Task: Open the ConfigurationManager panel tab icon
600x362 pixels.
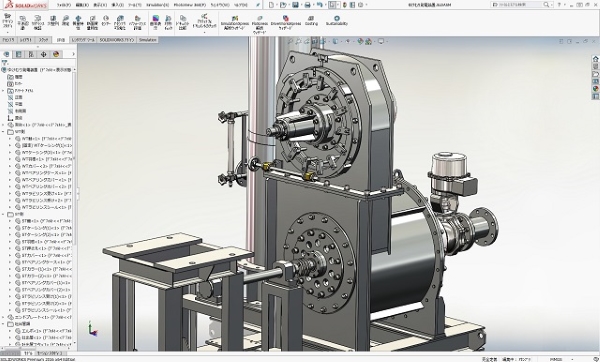Action: click(x=31, y=54)
